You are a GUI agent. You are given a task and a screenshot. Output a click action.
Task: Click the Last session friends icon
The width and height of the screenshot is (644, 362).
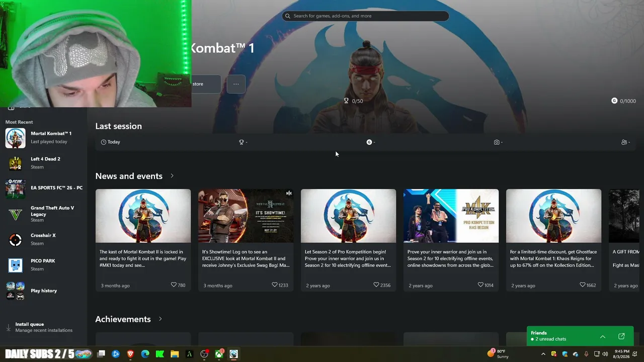pos(624,142)
